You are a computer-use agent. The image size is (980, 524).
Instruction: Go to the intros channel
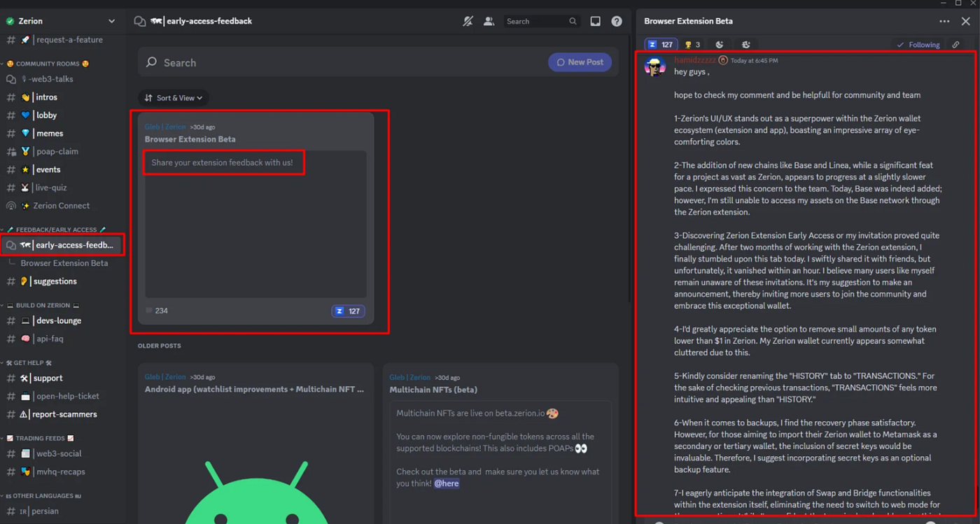(x=62, y=97)
